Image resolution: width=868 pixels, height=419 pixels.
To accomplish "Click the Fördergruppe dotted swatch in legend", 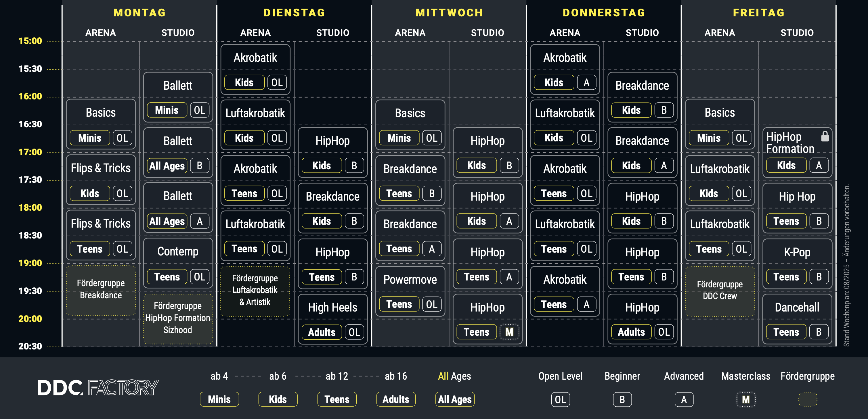I will [x=807, y=399].
